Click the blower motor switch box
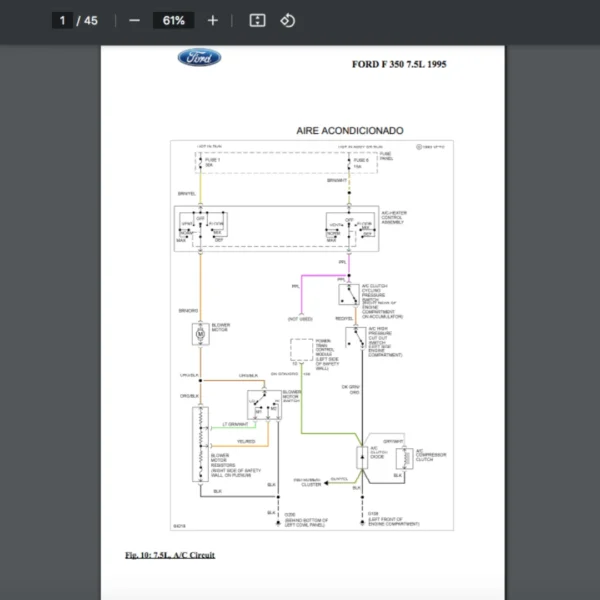Image resolution: width=600 pixels, height=600 pixels. pos(265,406)
